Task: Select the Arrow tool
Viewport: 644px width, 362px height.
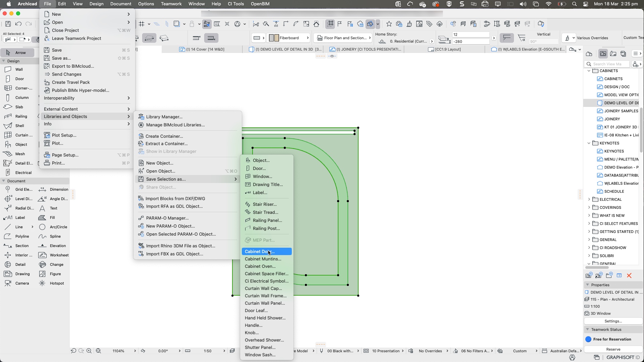Action: pos(17,53)
